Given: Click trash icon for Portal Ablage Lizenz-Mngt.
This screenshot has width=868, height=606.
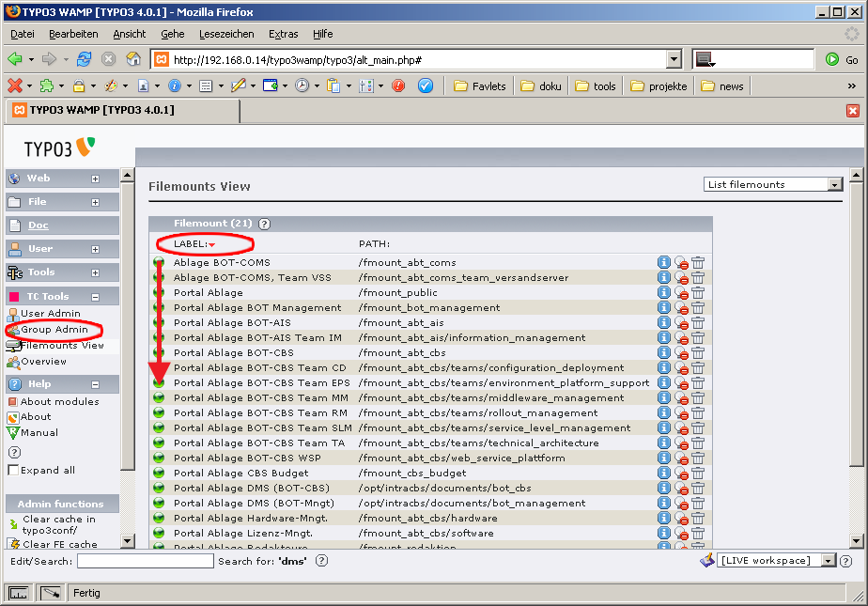Looking at the screenshot, I should click(697, 533).
